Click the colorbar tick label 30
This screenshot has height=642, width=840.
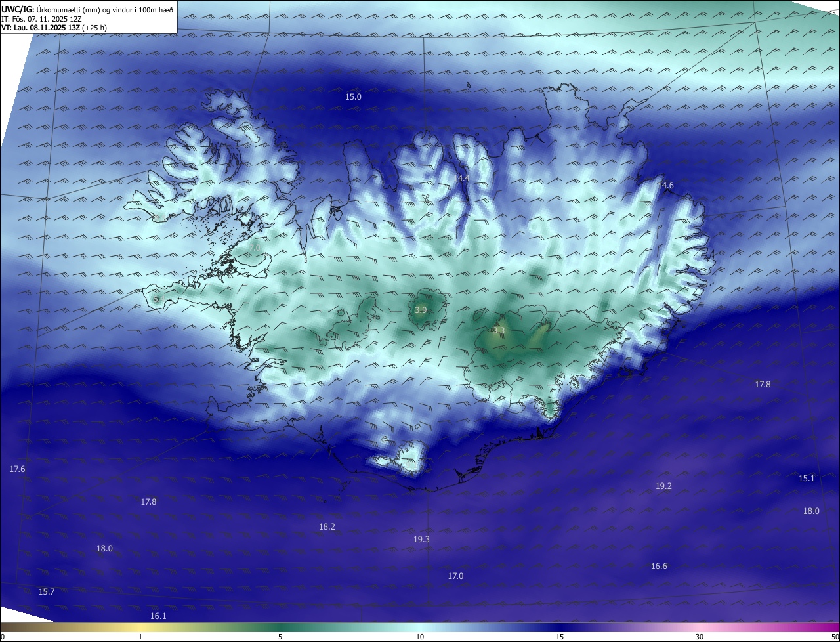click(x=700, y=637)
